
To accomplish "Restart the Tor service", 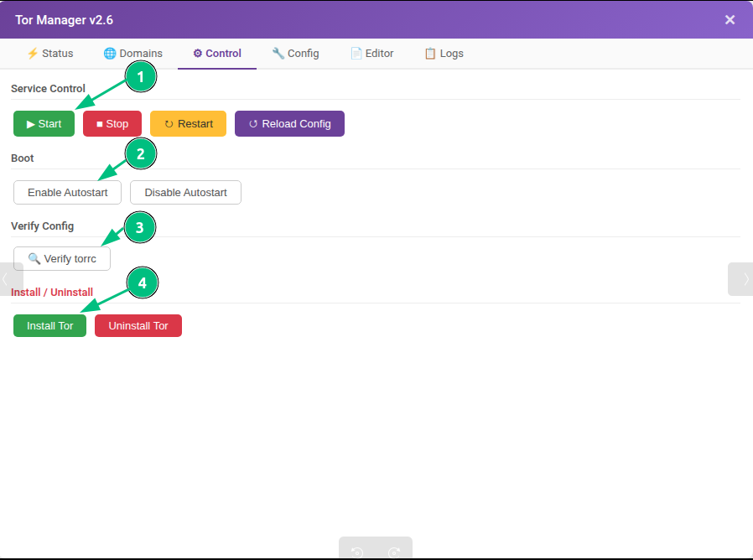I will [188, 124].
